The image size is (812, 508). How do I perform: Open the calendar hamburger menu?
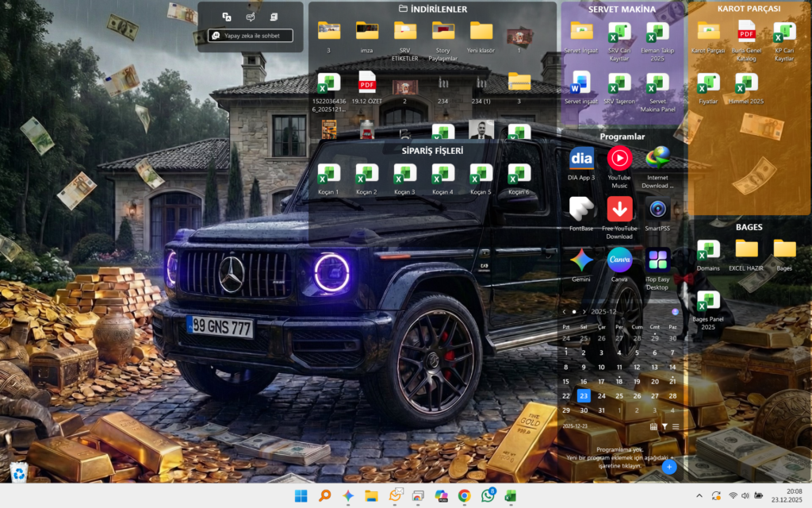pos(676,426)
